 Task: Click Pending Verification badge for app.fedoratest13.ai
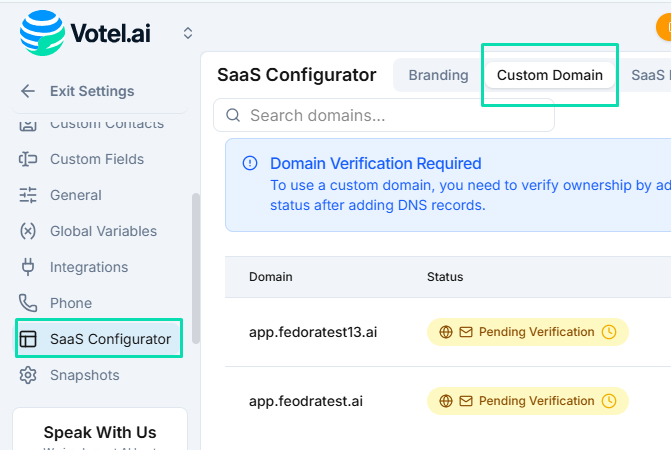click(x=528, y=332)
